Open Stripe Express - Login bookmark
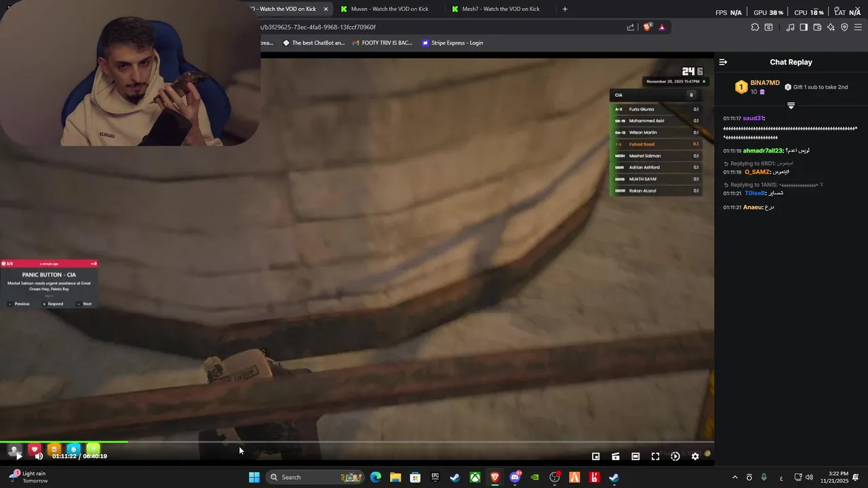Screen dimensions: 868x488 tap(452, 43)
